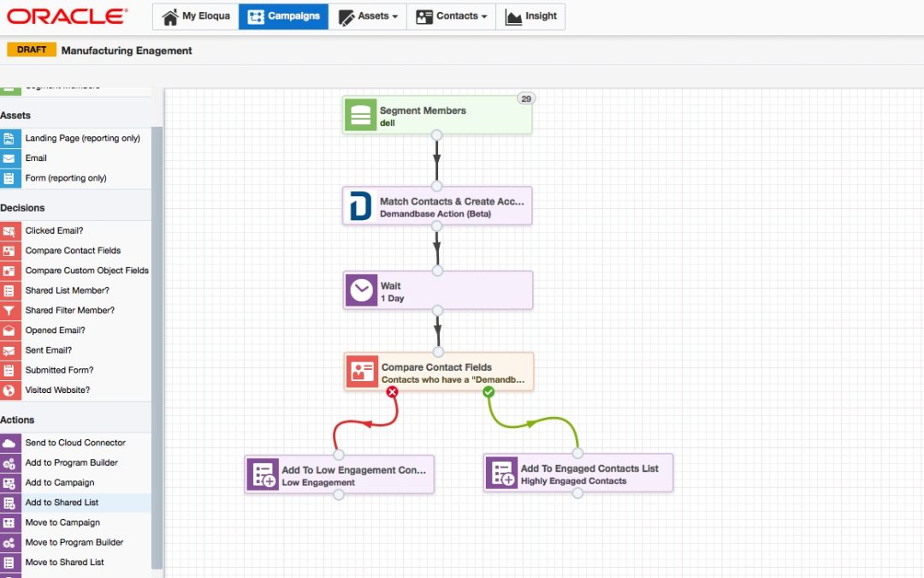Click the Segment Members node title

tap(423, 110)
